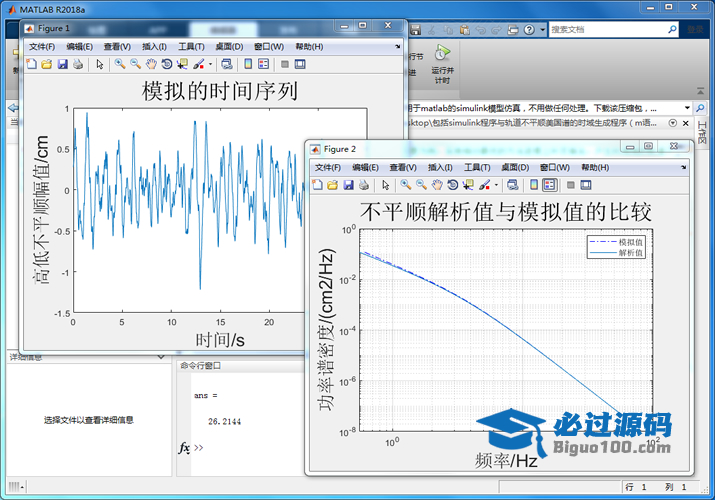The width and height of the screenshot is (715, 500).
Task: Click Link Plot icon in Figure 2
Action: (x=513, y=185)
